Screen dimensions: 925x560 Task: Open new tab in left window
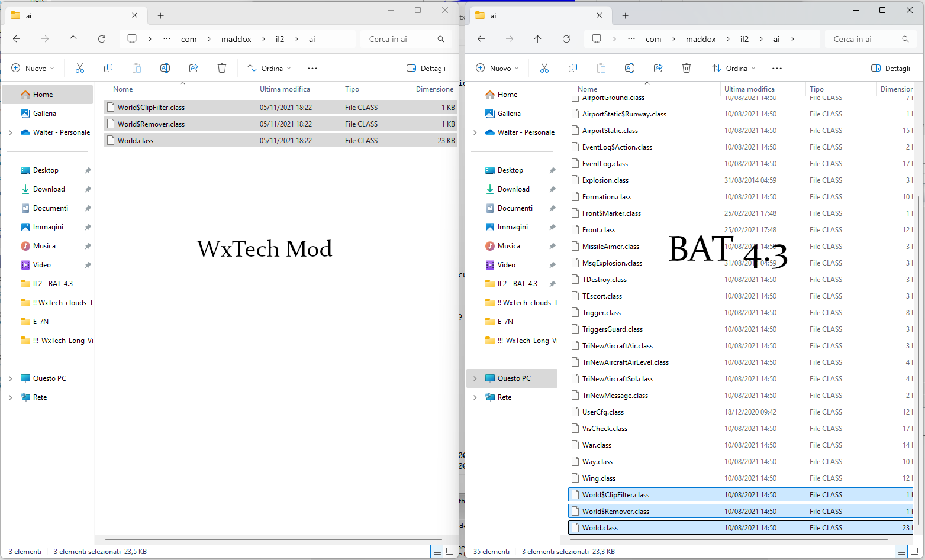161,16
